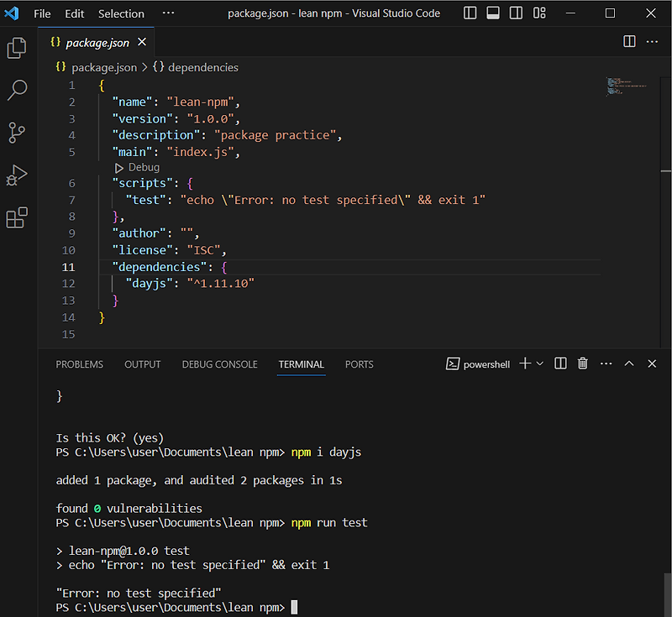Open the Search view in activity bar
The image size is (672, 617).
pos(17,90)
